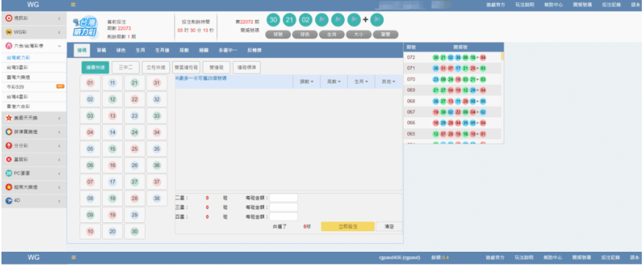Click the red star icon beside 越南大樂透

coord(9,187)
